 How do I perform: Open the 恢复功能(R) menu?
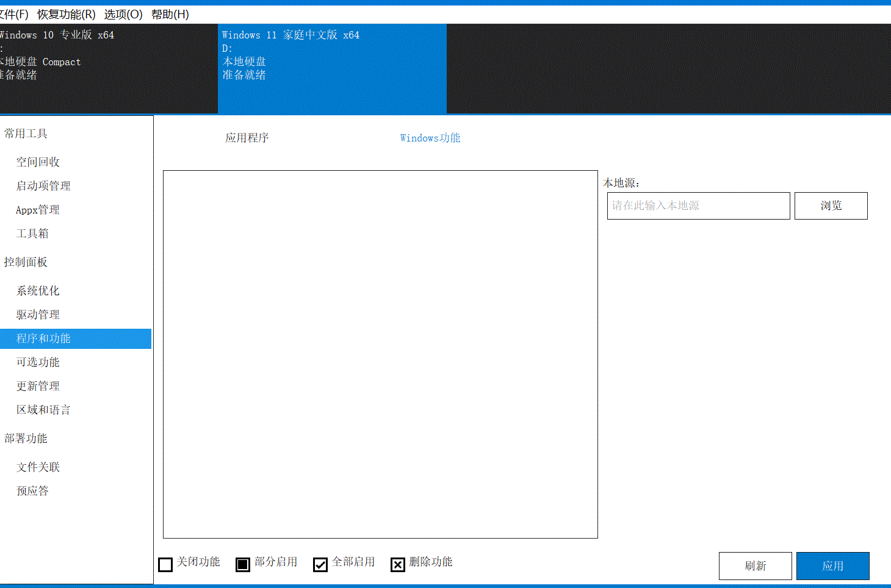click(66, 13)
